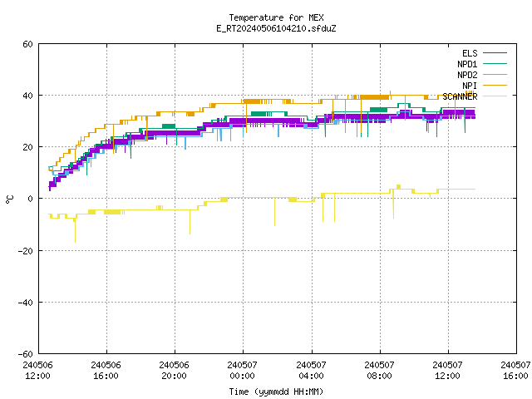Click the NPD2 legend label
The image size is (532, 399).
tap(467, 75)
